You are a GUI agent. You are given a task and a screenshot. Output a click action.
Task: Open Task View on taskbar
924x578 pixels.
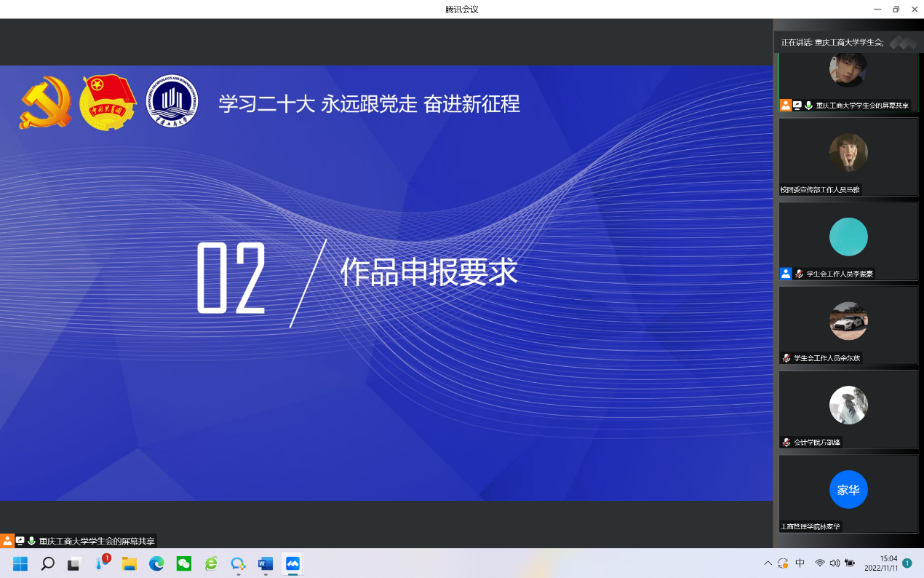[74, 563]
